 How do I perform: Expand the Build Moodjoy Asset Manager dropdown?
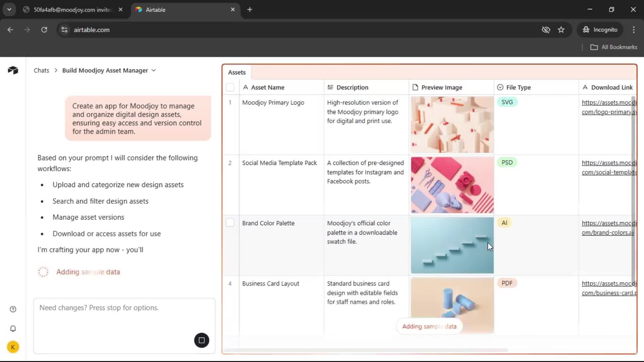pyautogui.click(x=154, y=70)
